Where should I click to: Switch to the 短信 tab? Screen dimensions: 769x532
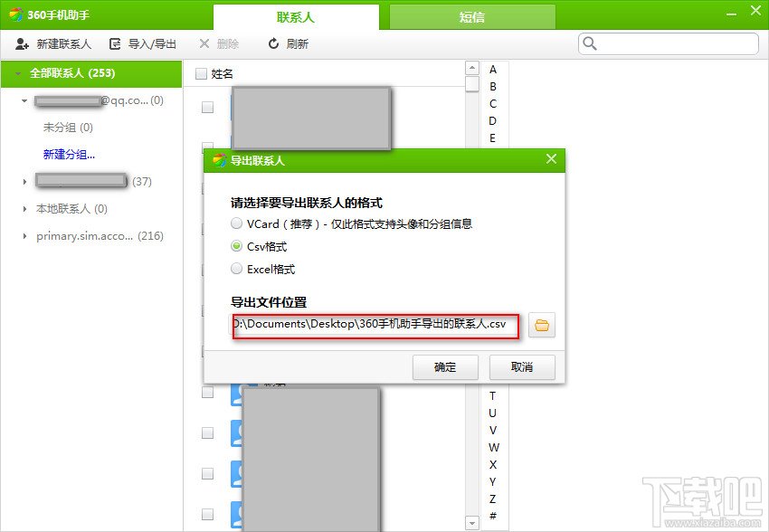471,17
